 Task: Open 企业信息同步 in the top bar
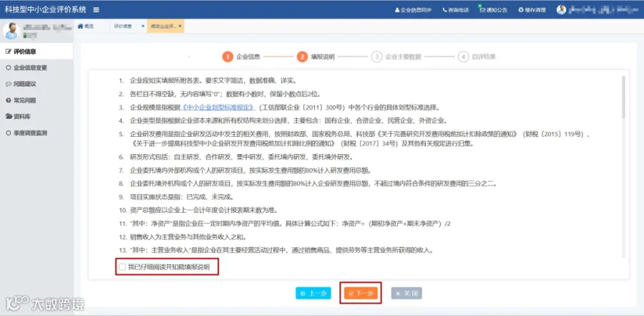[413, 10]
